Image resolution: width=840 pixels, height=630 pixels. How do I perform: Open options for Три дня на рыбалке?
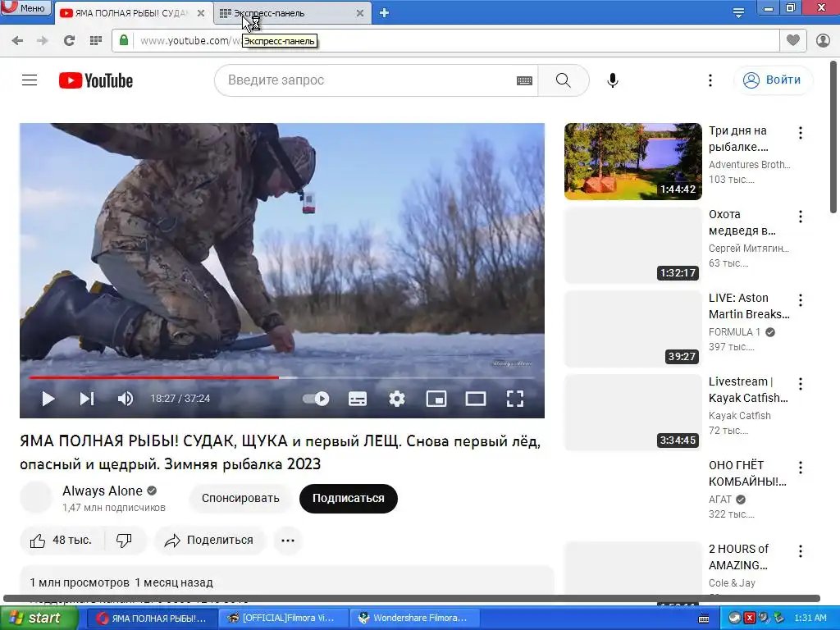[x=801, y=133]
